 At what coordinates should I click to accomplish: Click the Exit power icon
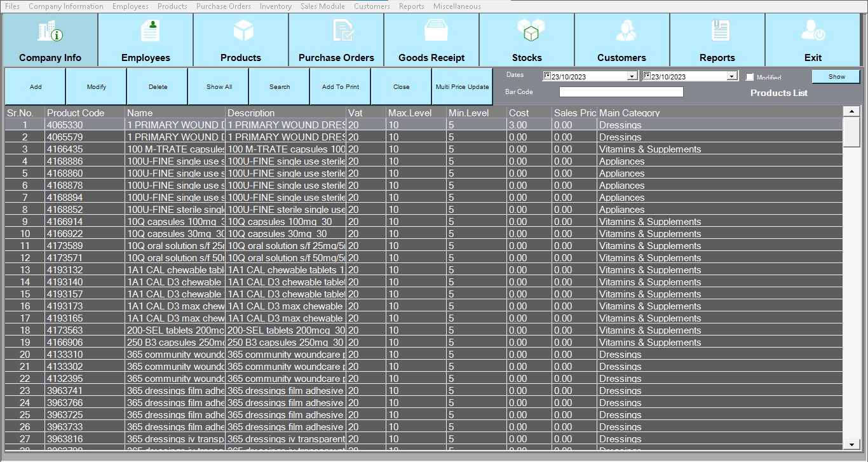[x=813, y=31]
